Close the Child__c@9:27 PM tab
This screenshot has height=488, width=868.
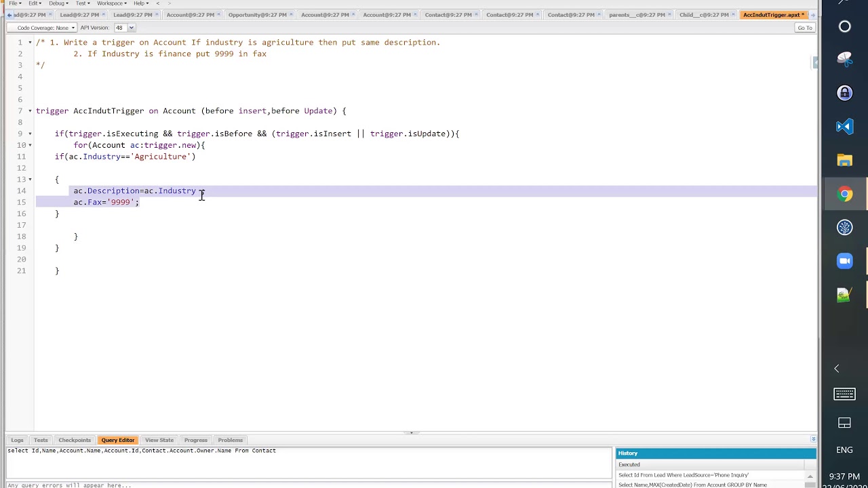pyautogui.click(x=733, y=15)
